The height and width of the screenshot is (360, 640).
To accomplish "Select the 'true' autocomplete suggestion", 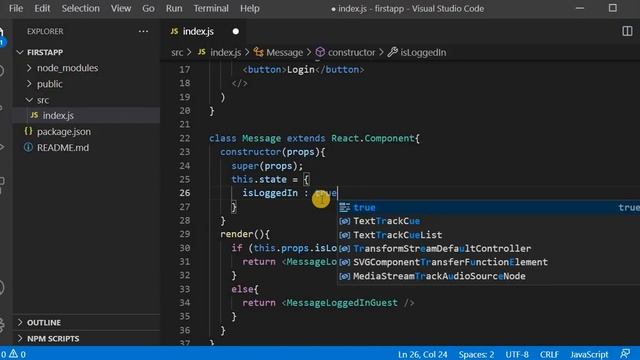I will tap(488, 207).
